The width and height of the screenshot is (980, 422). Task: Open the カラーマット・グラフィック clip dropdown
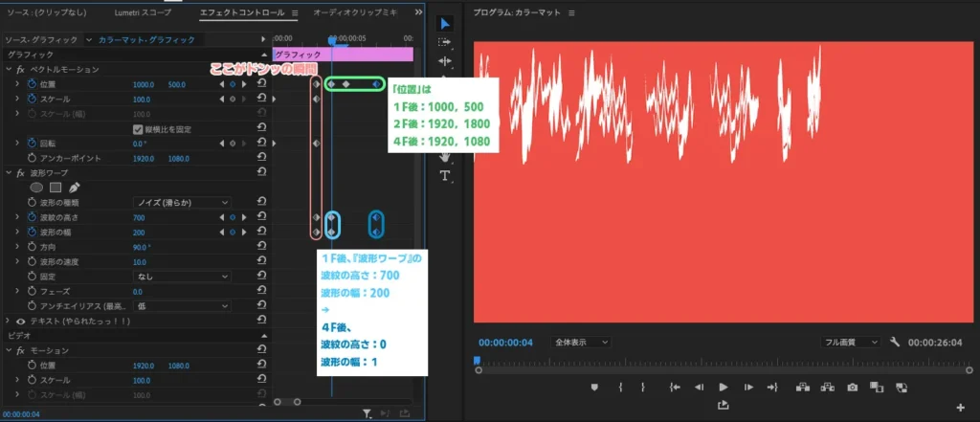point(89,39)
